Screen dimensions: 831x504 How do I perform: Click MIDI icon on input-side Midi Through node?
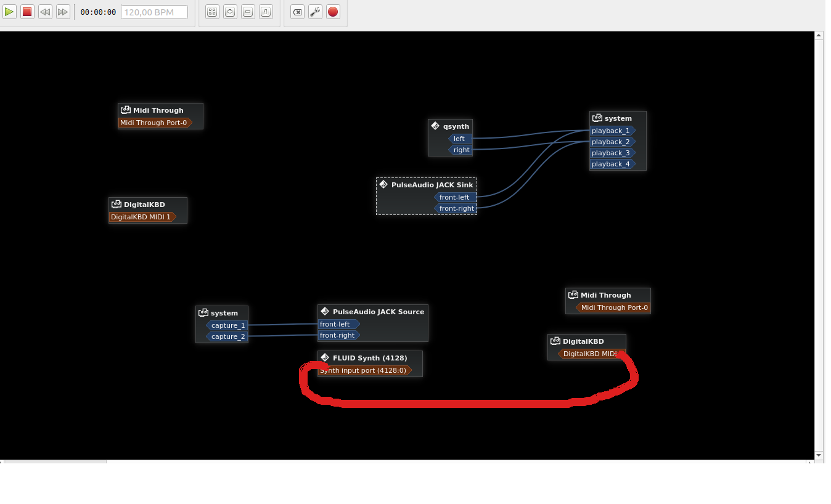573,295
